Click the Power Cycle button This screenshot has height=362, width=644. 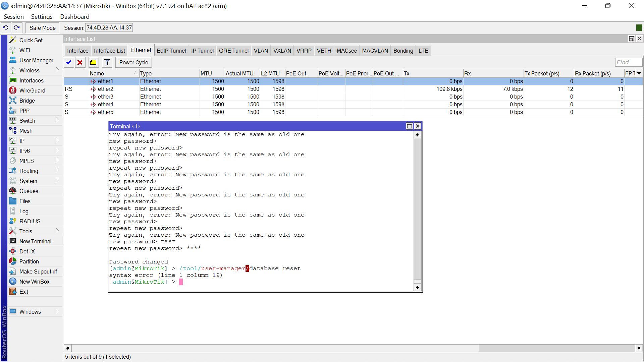tap(133, 62)
